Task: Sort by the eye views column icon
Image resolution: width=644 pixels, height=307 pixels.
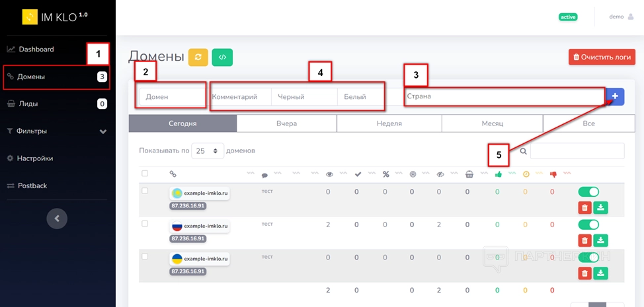Action: (x=329, y=174)
